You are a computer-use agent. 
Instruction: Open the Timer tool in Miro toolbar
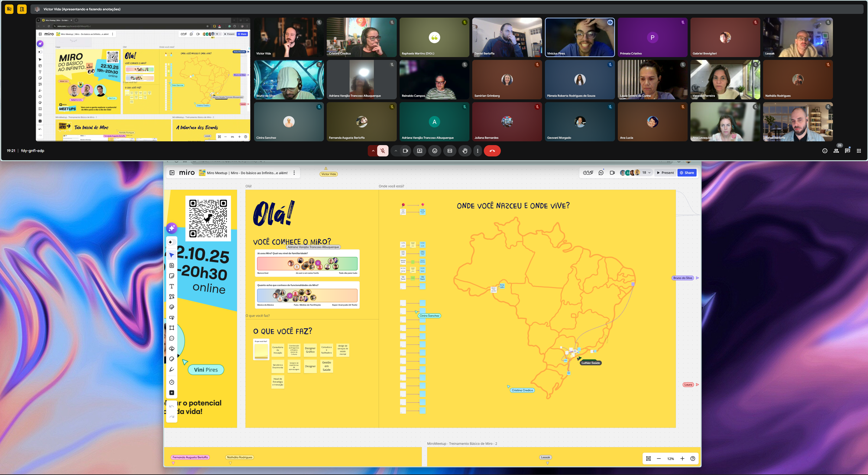pyautogui.click(x=171, y=382)
